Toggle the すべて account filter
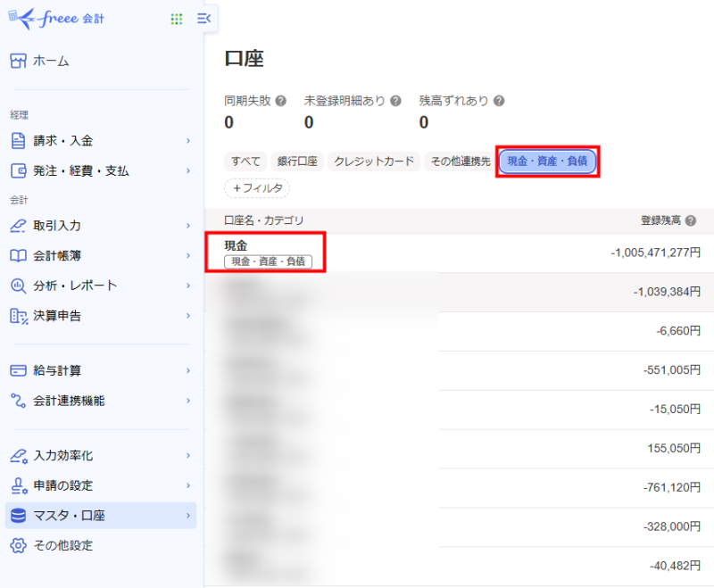 tap(244, 161)
